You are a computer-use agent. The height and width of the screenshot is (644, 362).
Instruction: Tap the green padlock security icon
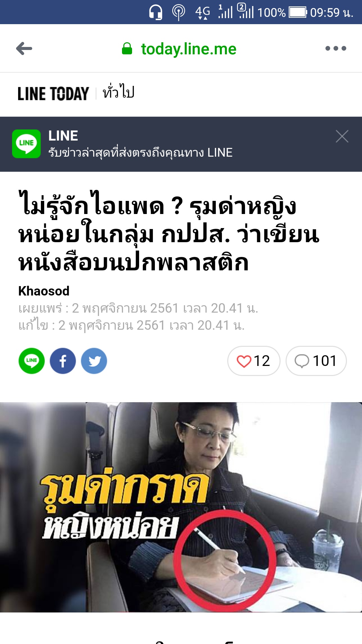click(x=127, y=49)
